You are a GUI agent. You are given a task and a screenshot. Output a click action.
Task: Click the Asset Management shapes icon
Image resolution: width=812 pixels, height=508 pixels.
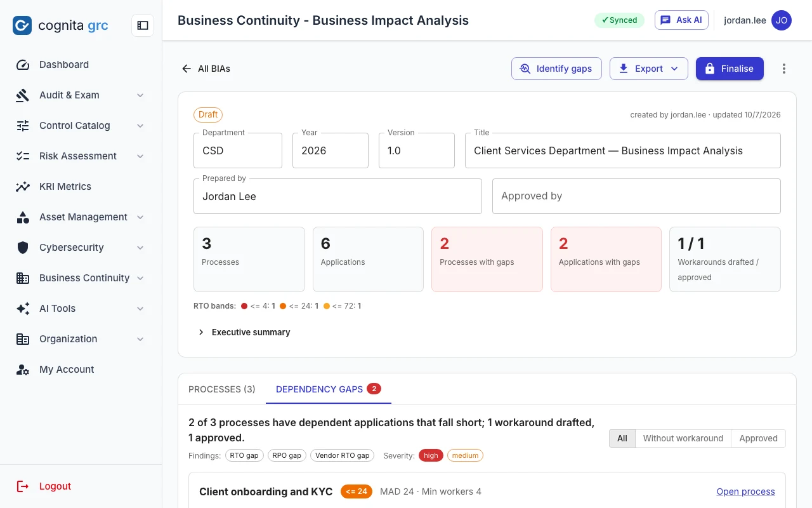pos(23,217)
